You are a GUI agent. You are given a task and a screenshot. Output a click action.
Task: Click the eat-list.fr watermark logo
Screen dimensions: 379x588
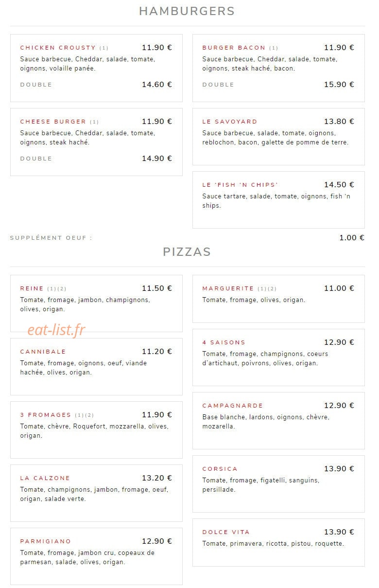[x=56, y=330]
